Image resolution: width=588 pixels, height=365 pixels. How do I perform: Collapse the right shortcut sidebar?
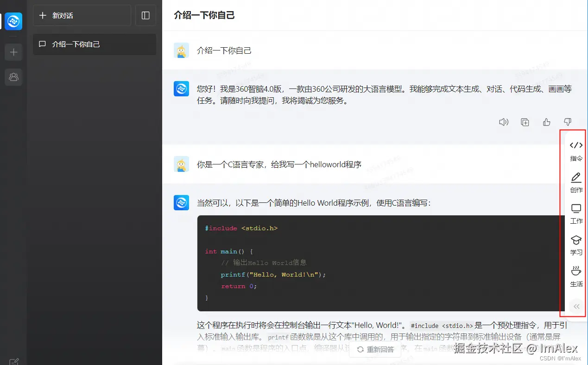pos(576,306)
